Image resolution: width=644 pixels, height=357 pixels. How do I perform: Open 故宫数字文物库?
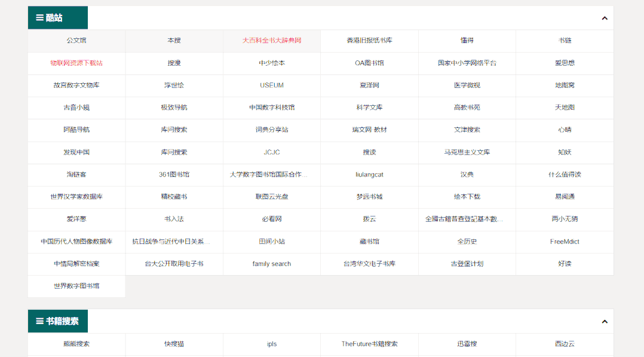(76, 85)
